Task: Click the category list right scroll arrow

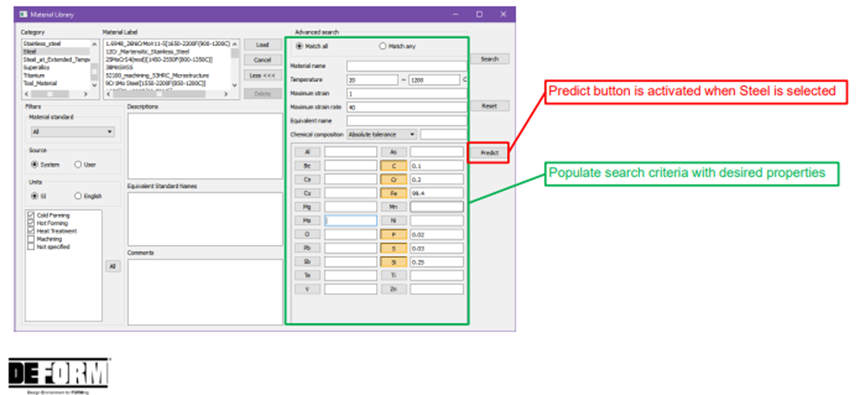Action: tap(86, 94)
